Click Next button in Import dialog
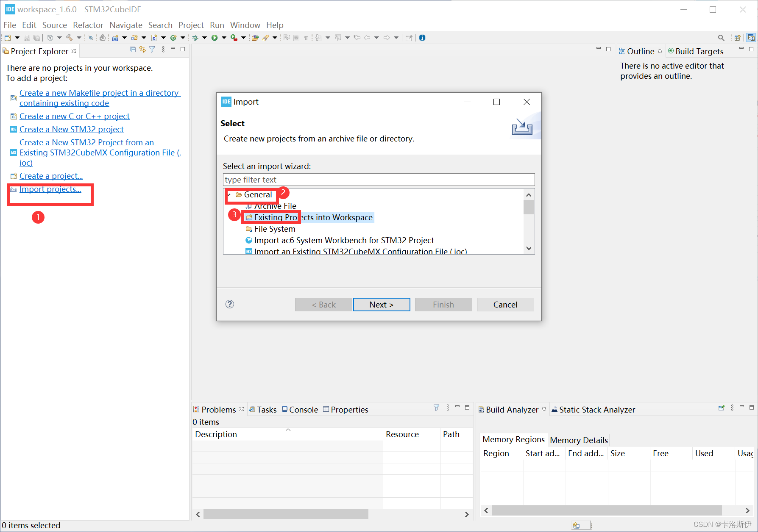 click(x=382, y=305)
